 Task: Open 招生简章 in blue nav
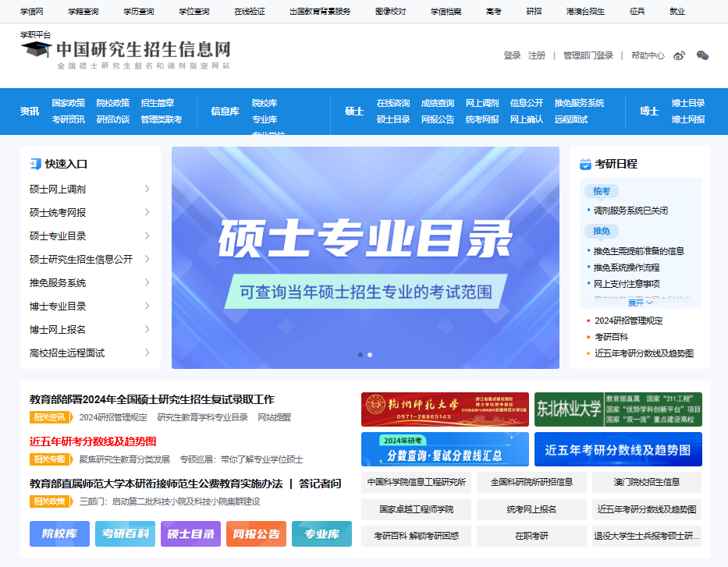click(158, 103)
